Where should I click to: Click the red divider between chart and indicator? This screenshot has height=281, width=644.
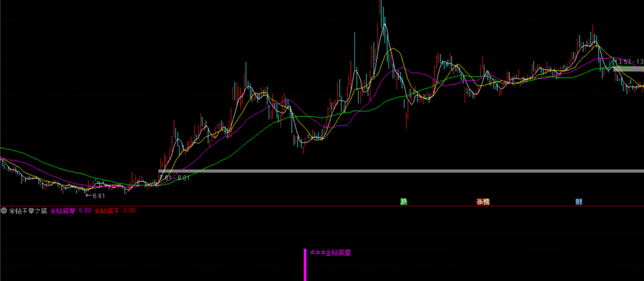(x=322, y=206)
